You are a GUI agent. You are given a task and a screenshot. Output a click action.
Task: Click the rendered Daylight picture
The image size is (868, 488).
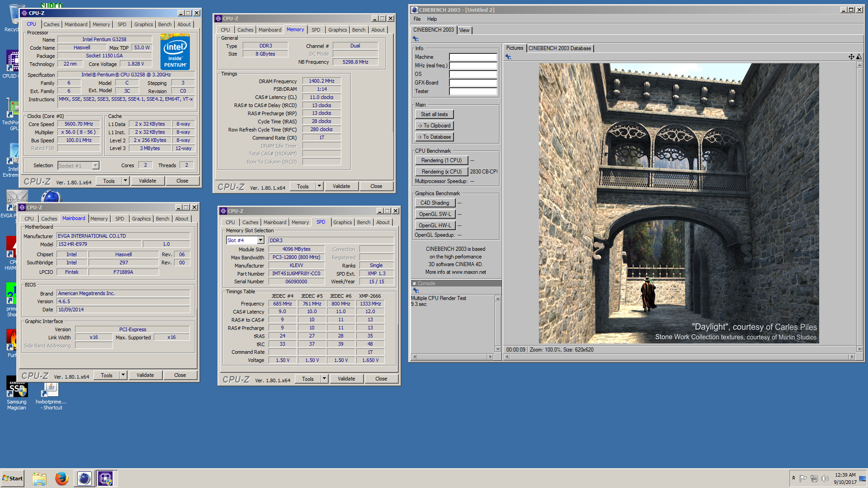coord(679,203)
